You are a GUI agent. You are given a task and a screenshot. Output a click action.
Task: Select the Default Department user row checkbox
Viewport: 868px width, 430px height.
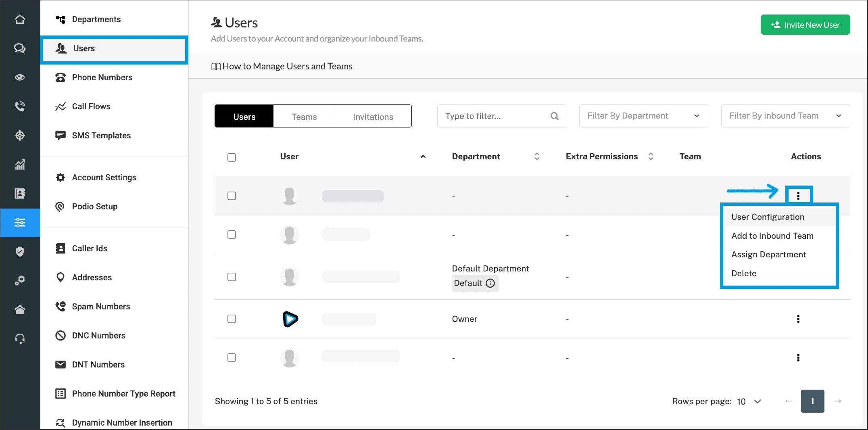click(x=232, y=277)
